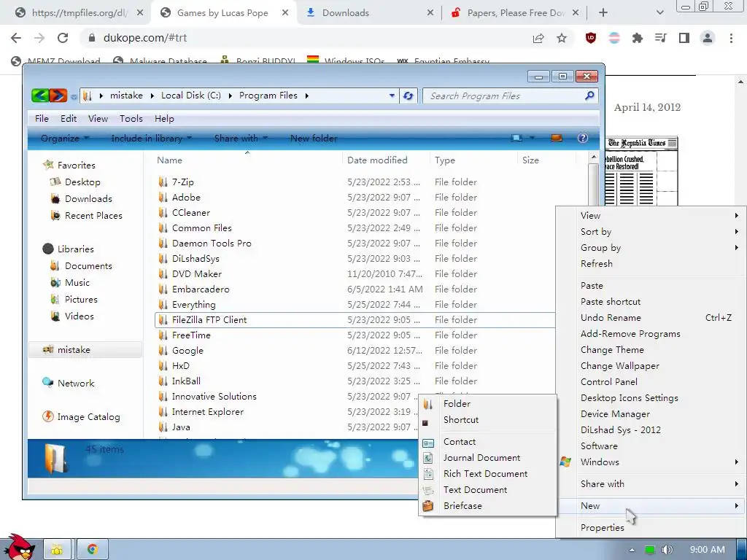Viewport: 747px width, 560px height.
Task: Click the orange Forward arrow in Explorer
Action: tap(58, 96)
